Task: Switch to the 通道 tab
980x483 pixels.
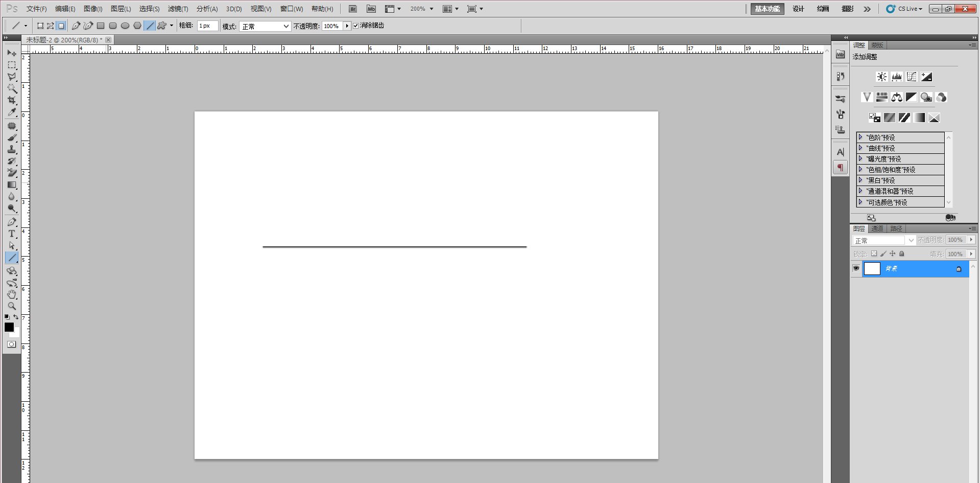Action: coord(877,228)
